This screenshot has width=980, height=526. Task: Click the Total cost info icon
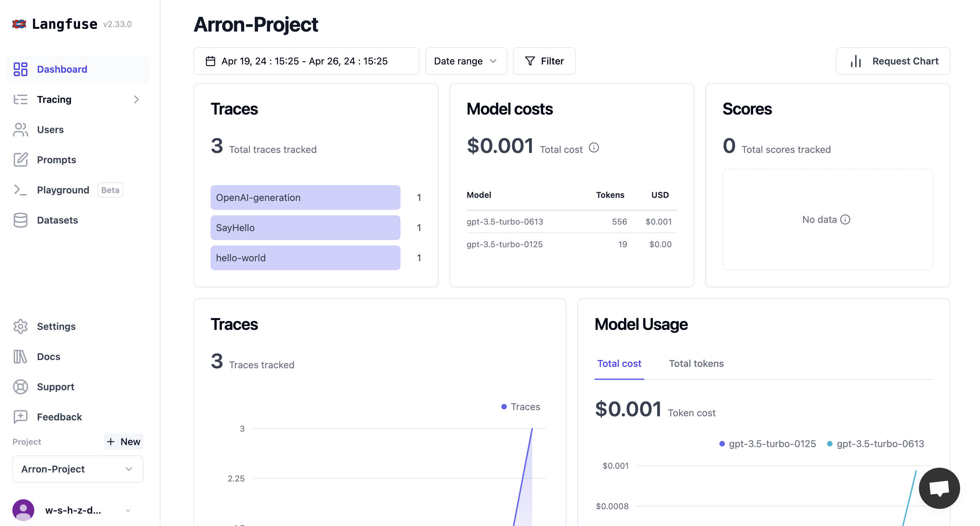click(x=594, y=147)
